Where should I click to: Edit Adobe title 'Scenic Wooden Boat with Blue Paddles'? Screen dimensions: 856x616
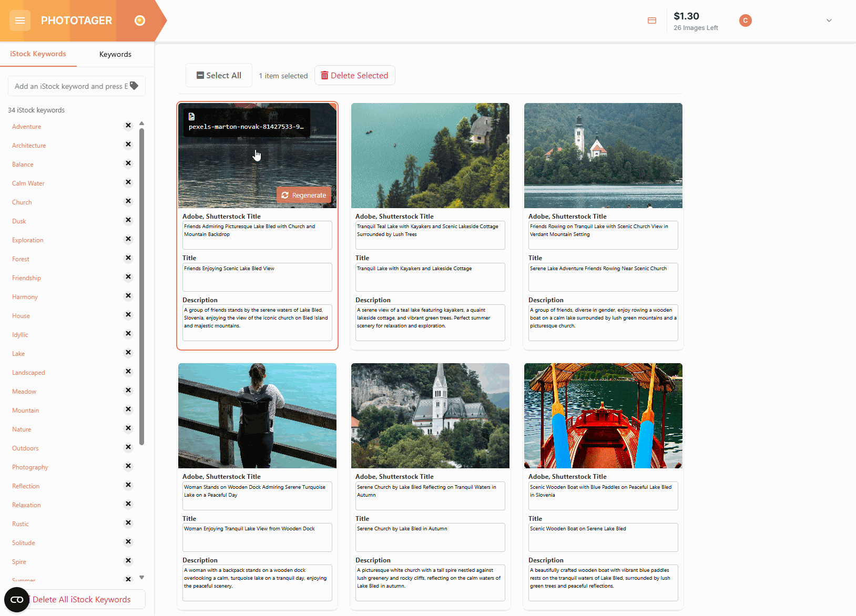pos(603,496)
